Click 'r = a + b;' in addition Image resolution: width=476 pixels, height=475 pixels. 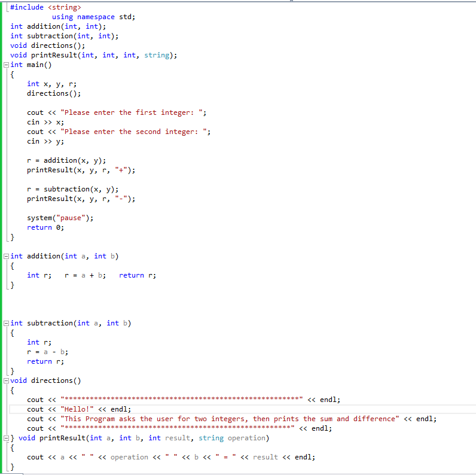86,275
